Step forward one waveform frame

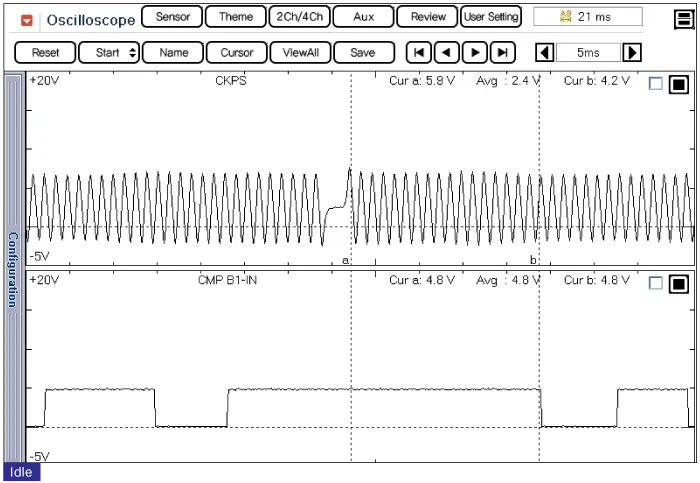[x=475, y=53]
